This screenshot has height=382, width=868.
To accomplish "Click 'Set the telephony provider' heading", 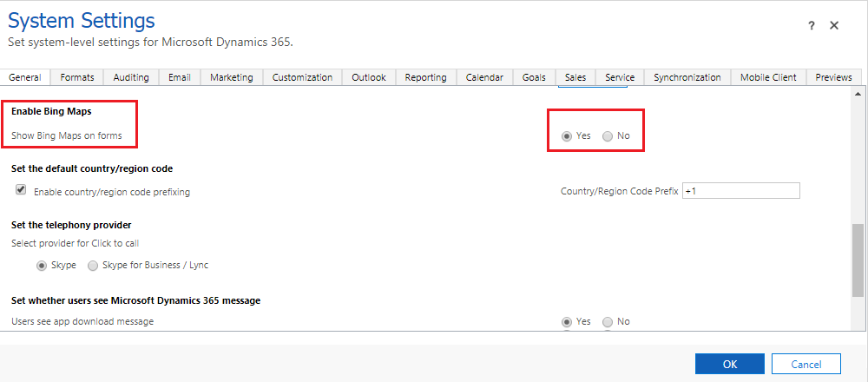I will [x=71, y=226].
